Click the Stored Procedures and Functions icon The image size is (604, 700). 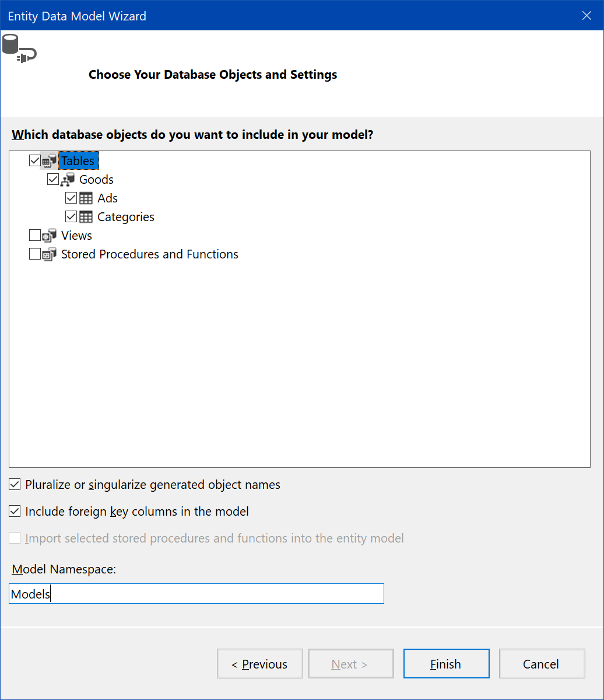pos(50,254)
